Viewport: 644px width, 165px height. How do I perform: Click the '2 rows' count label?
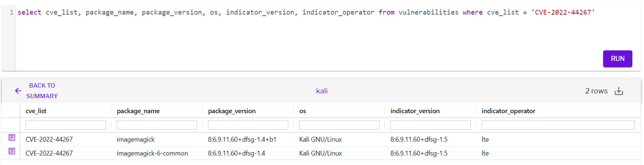(x=596, y=91)
